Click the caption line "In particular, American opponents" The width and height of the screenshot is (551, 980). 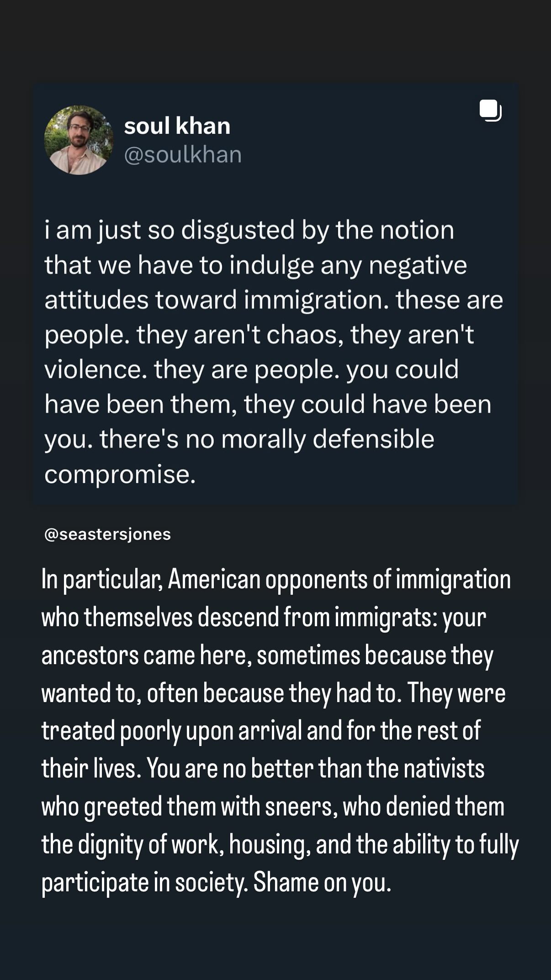[x=275, y=580]
